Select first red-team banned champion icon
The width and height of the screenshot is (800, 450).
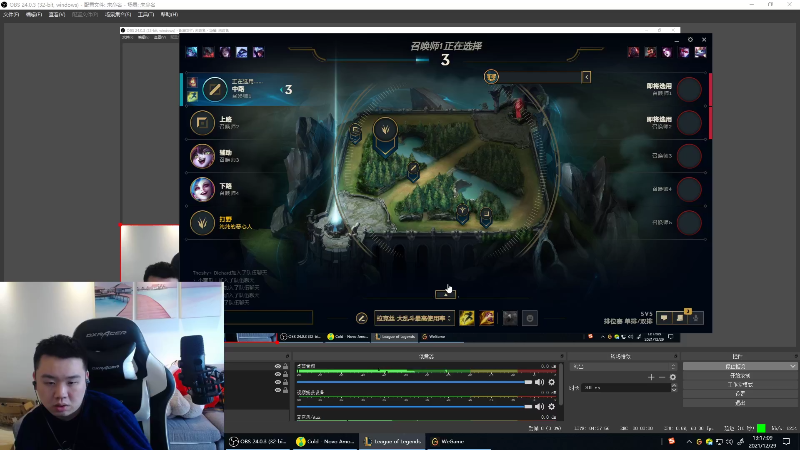point(633,52)
